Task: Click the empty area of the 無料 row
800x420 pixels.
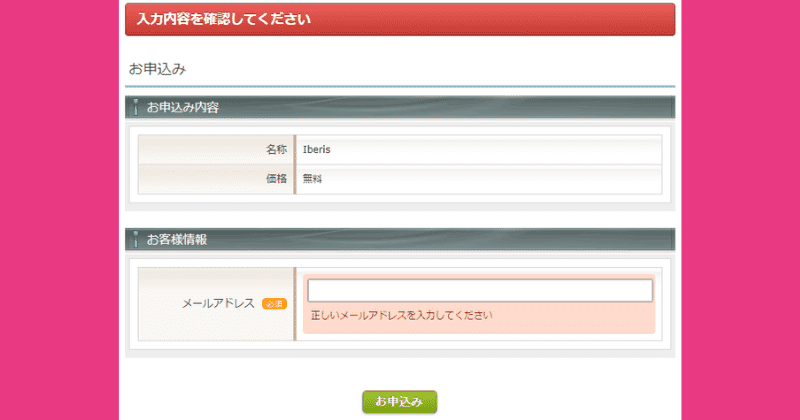Action: click(500, 179)
